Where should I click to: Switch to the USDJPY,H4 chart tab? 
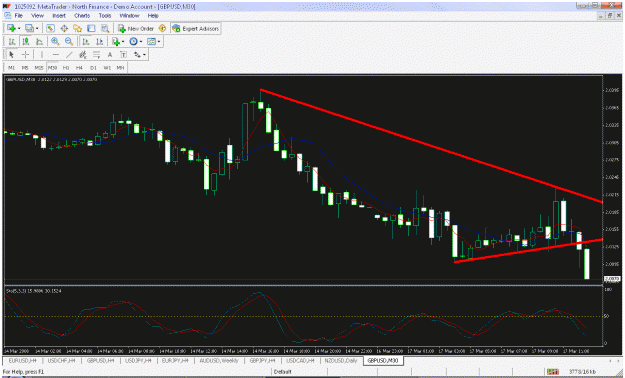pos(138,360)
